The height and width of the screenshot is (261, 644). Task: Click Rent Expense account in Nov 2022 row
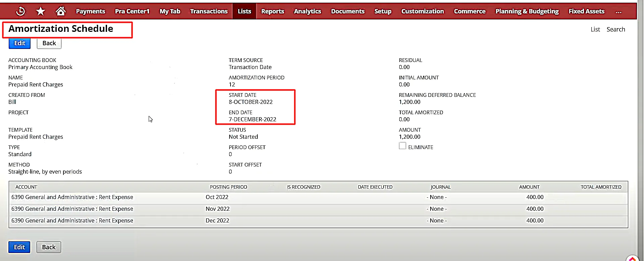(x=72, y=209)
